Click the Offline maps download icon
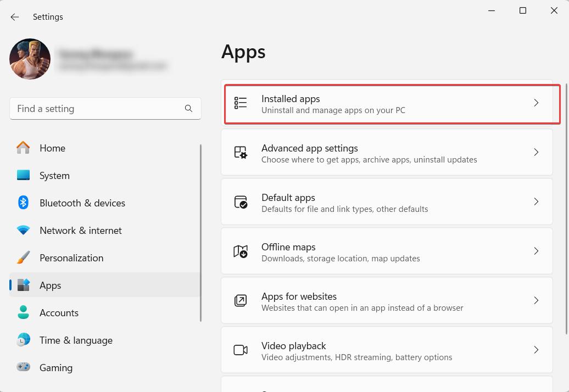Image resolution: width=569 pixels, height=392 pixels. tap(241, 251)
